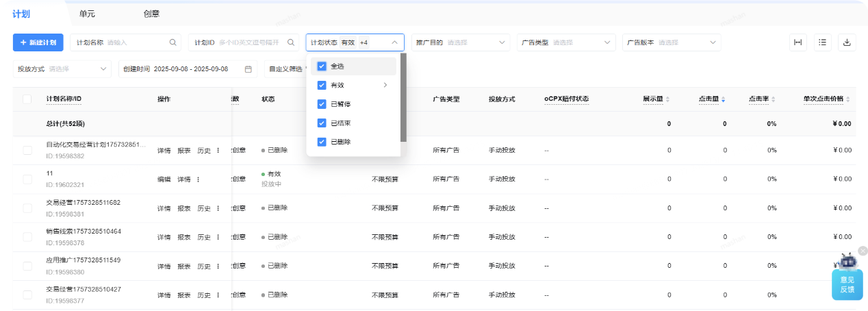Open the calendar icon in 创建时间 field
Screen dimensions: 868x311
coord(248,69)
